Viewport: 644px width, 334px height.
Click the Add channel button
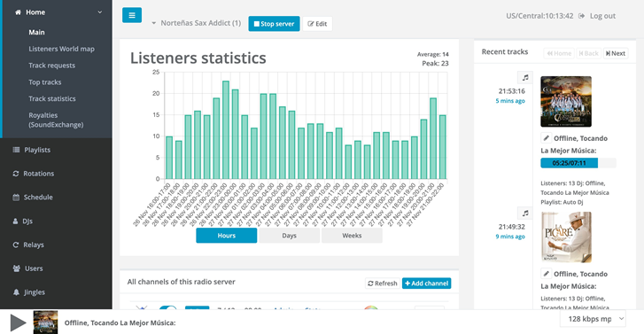pos(426,283)
